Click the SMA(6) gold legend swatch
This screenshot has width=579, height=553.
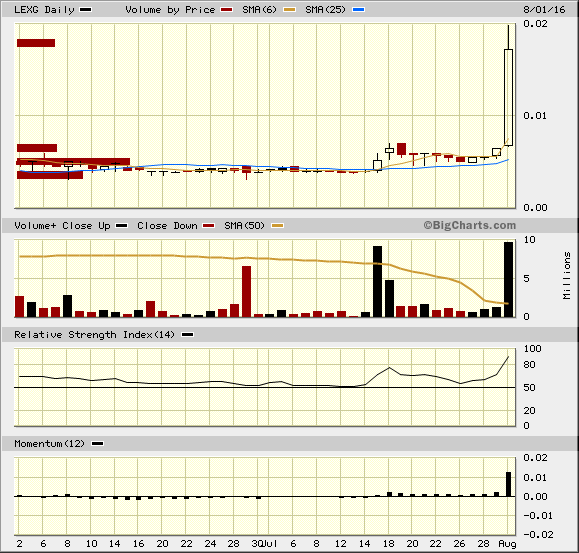(x=290, y=10)
